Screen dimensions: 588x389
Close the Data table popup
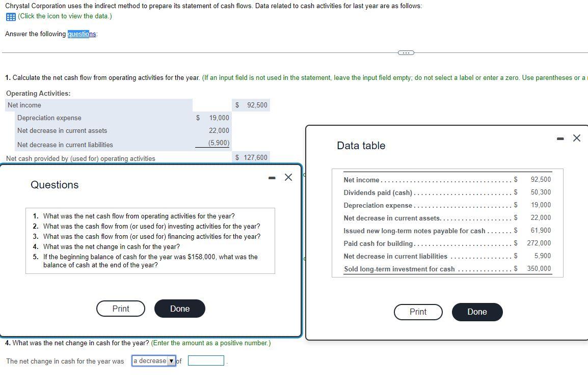(576, 137)
